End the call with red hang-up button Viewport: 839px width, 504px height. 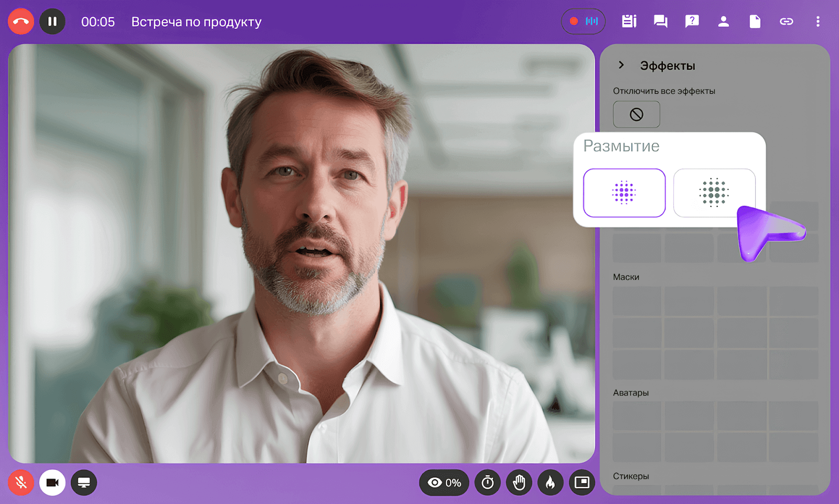tap(21, 21)
